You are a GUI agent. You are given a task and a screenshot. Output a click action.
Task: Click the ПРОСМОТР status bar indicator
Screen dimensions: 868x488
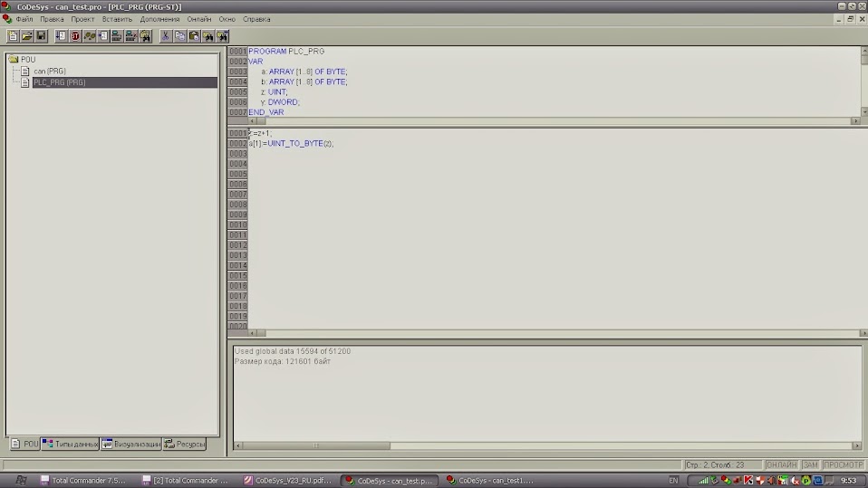click(844, 464)
